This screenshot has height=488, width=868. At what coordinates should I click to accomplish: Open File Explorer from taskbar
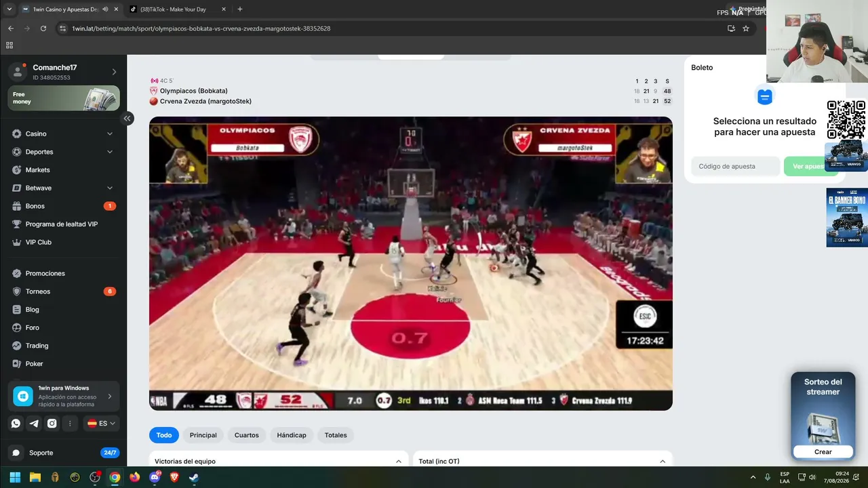(x=35, y=477)
